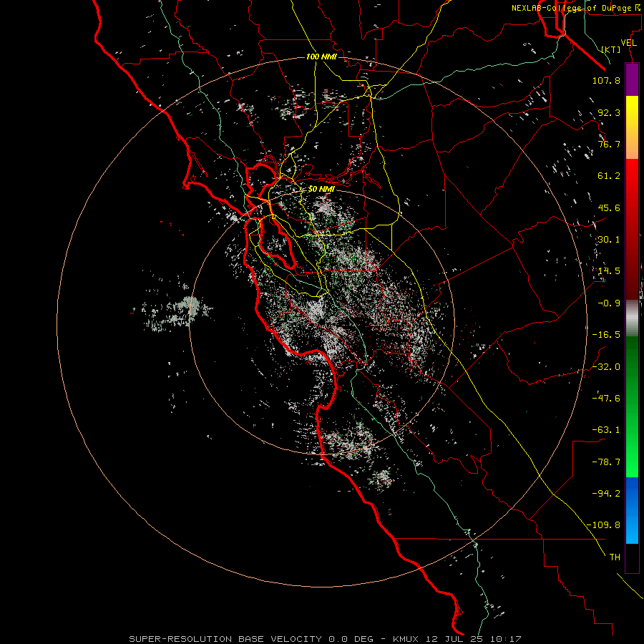Pick the blue segment of the velocity color bar
The height and width of the screenshot is (644, 644).
(x=632, y=510)
